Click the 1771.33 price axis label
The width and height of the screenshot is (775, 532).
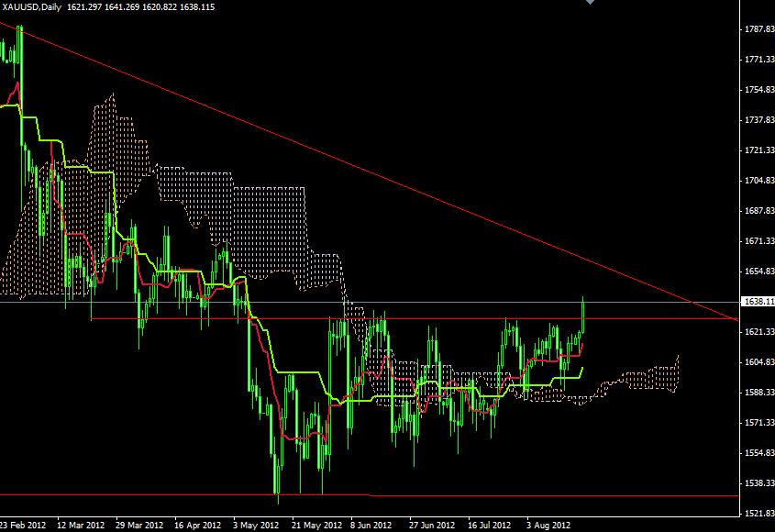pyautogui.click(x=759, y=60)
